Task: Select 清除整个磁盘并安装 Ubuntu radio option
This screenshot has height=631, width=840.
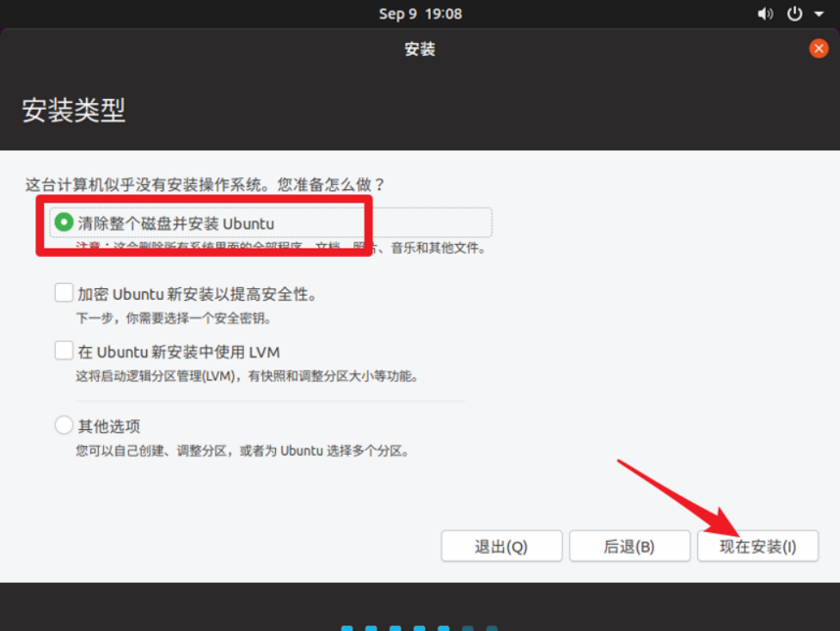Action: pos(64,222)
